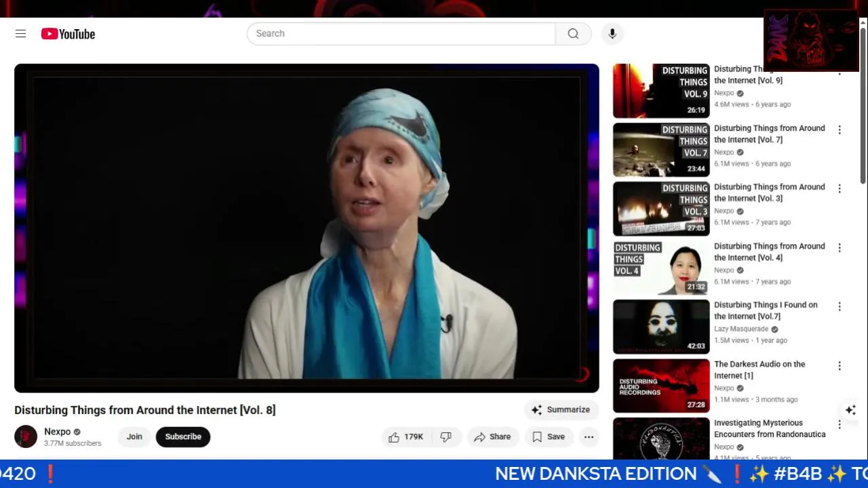Viewport: 868px width, 488px height.
Task: Open title 'Disturbing Things from Around the Internet [Vol. 7]'
Action: pos(770,134)
